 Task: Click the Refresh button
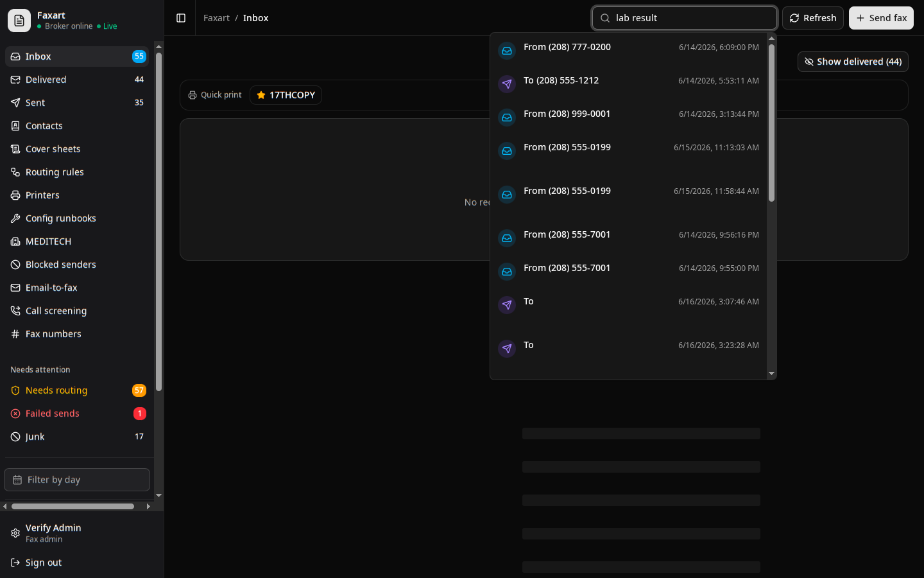(813, 18)
